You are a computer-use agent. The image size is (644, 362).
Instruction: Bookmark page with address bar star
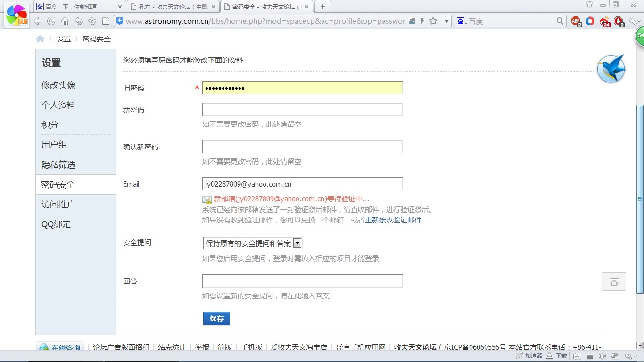point(433,21)
